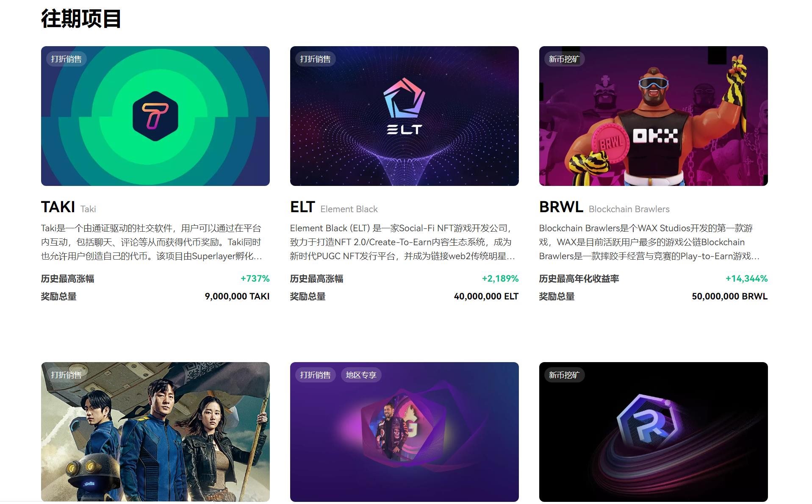Click the Taki project description text
This screenshot has height=504, width=812.
(x=152, y=242)
